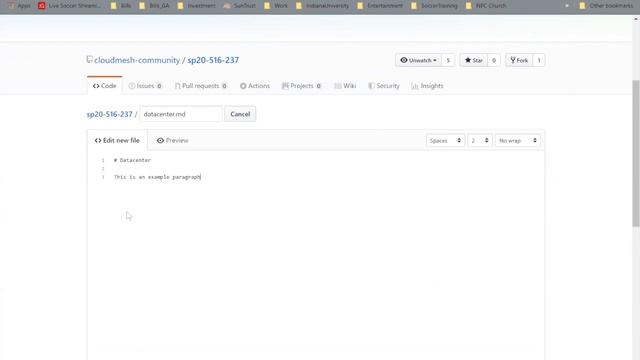
Task: View the forks count 1
Action: (x=539, y=60)
